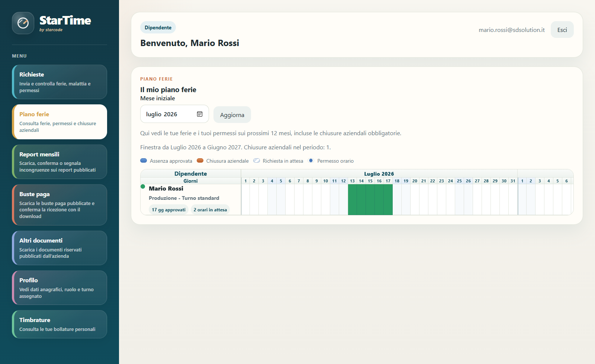Click the approved leave cell on day 13
595x364 pixels.
(x=353, y=199)
